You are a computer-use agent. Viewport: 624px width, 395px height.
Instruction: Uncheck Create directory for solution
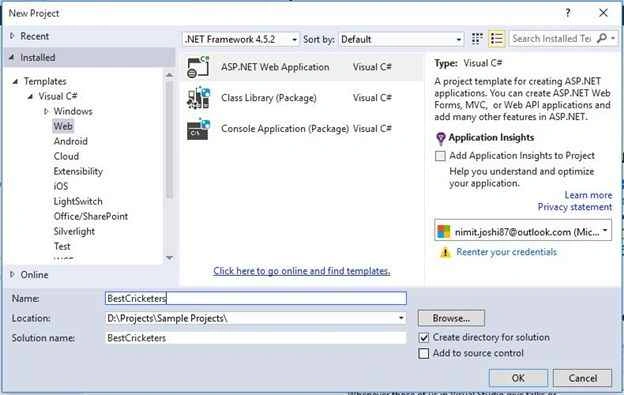point(424,337)
